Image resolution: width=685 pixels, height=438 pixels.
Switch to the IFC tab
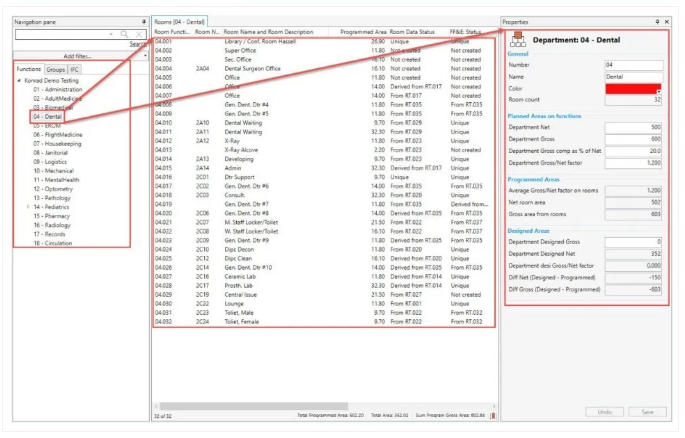coord(75,69)
